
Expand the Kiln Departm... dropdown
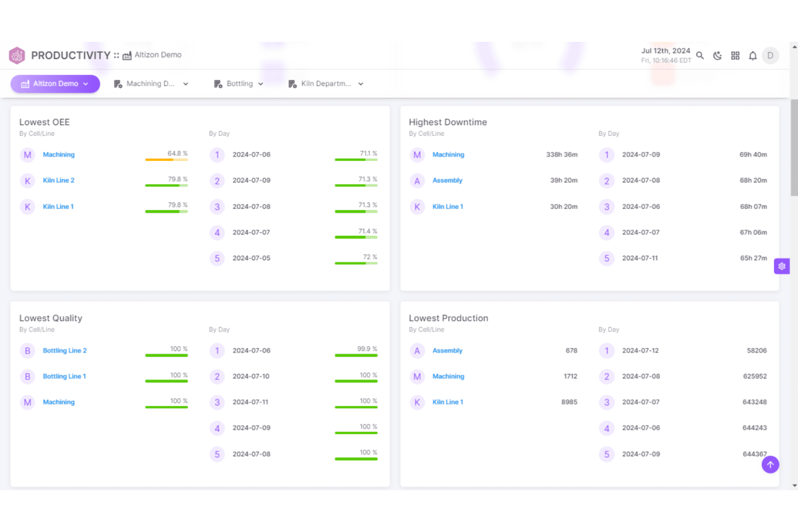click(x=326, y=84)
